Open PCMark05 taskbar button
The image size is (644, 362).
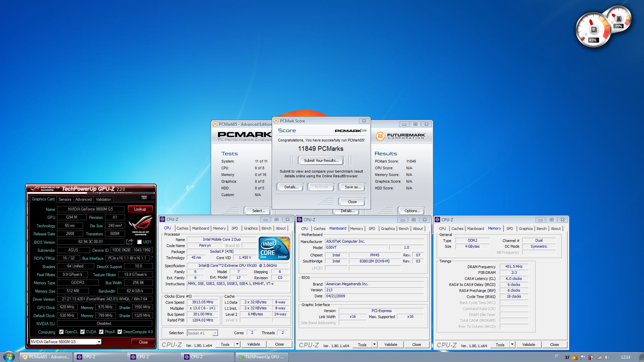click(46, 357)
